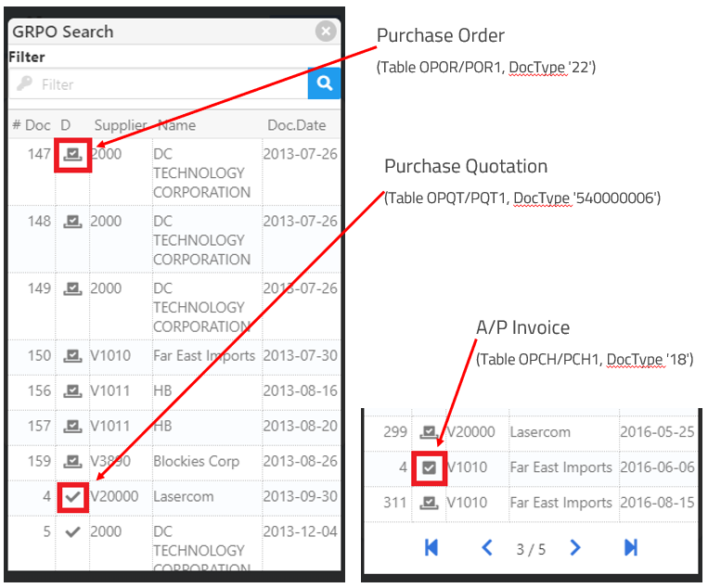This screenshot has height=588, width=708.
Task: Click the checkmark icon on document 5 row
Action: [72, 532]
